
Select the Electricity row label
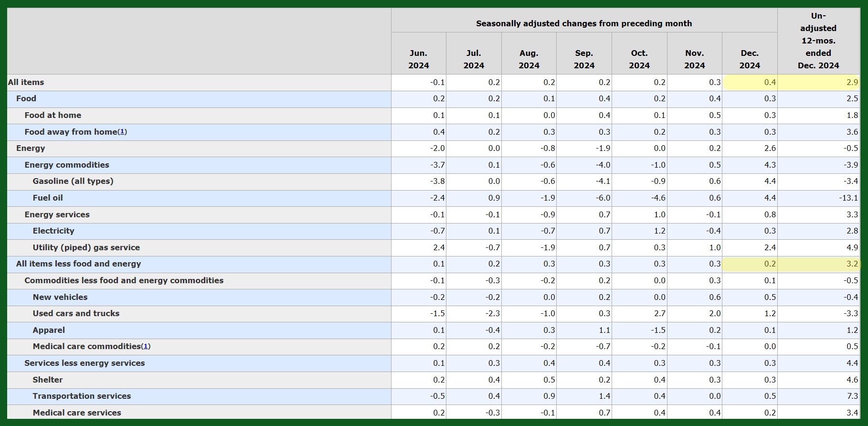point(53,231)
